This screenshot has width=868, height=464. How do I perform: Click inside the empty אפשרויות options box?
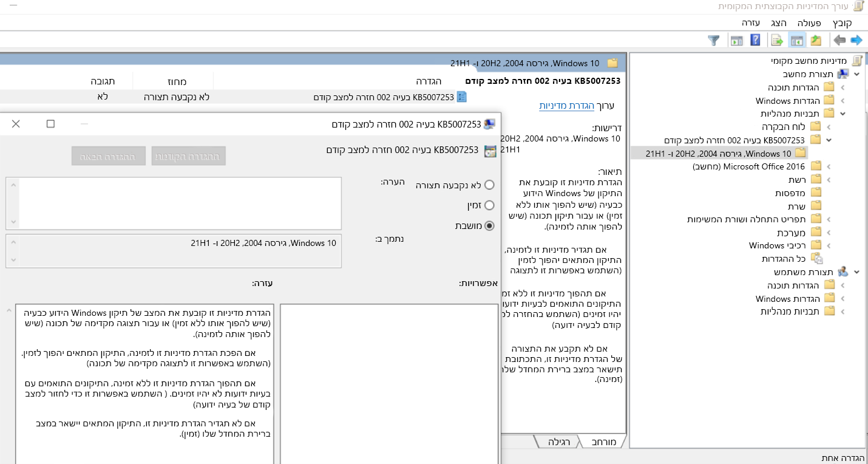(390, 384)
